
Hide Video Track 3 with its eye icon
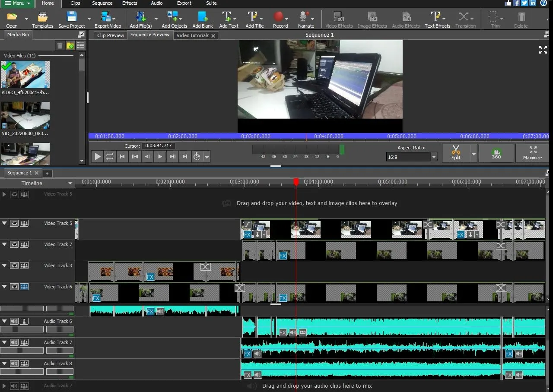14,266
